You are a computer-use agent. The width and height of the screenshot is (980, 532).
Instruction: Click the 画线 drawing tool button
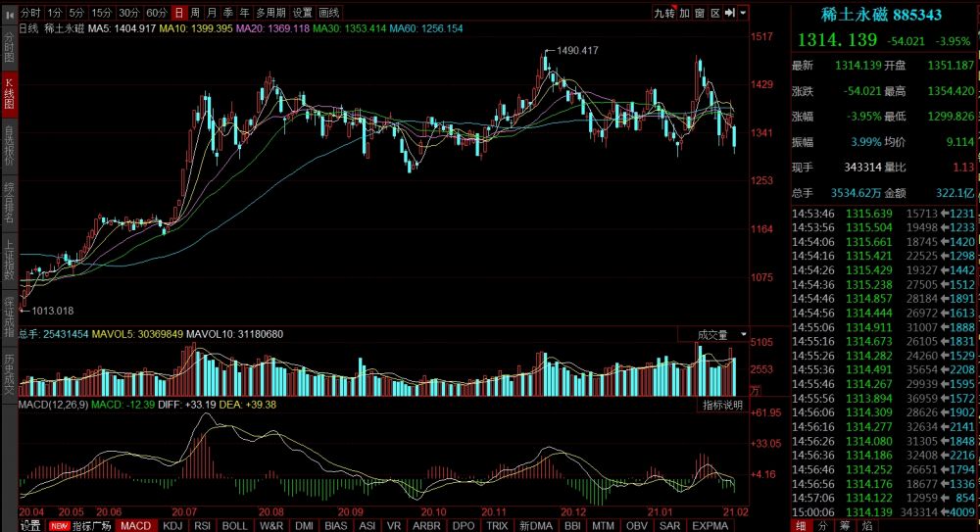[328, 13]
